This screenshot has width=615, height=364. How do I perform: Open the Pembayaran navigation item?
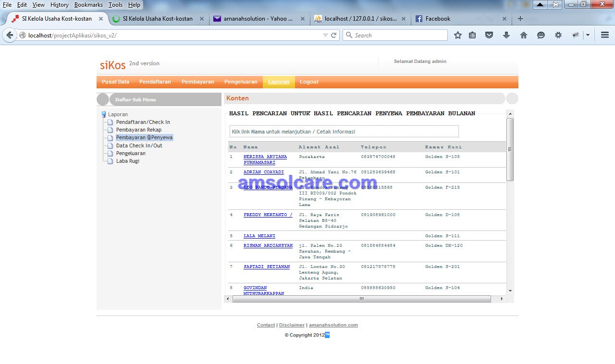point(198,82)
